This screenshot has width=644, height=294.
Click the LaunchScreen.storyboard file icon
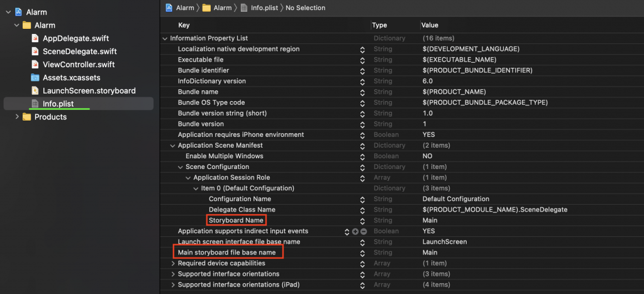(35, 90)
